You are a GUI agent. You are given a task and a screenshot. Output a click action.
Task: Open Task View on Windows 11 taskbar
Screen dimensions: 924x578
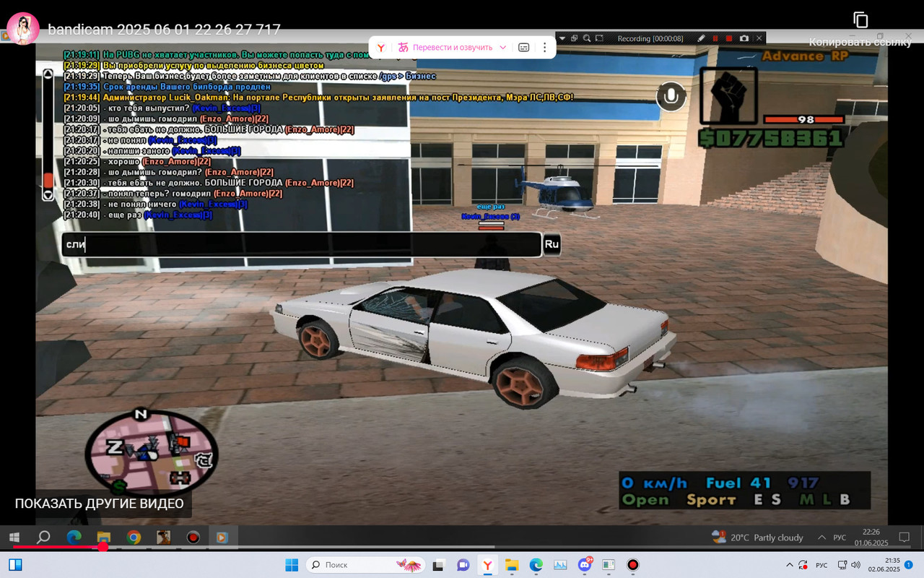click(440, 565)
